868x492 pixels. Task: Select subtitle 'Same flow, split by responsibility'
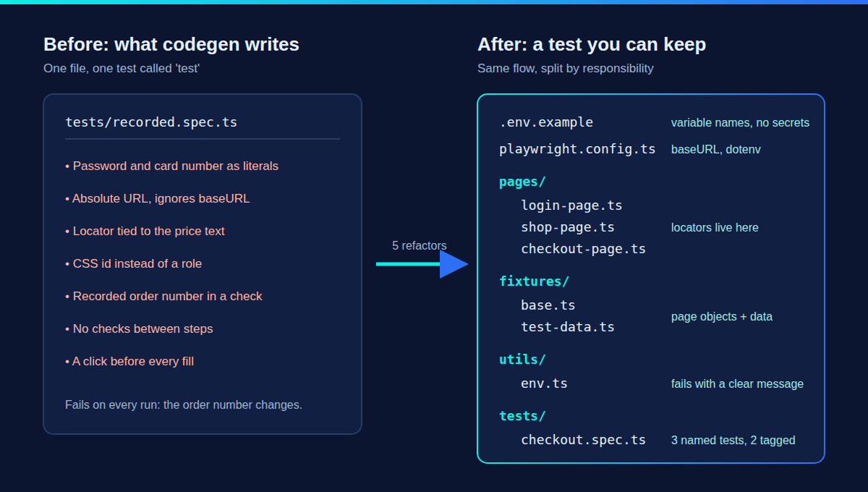pos(566,68)
